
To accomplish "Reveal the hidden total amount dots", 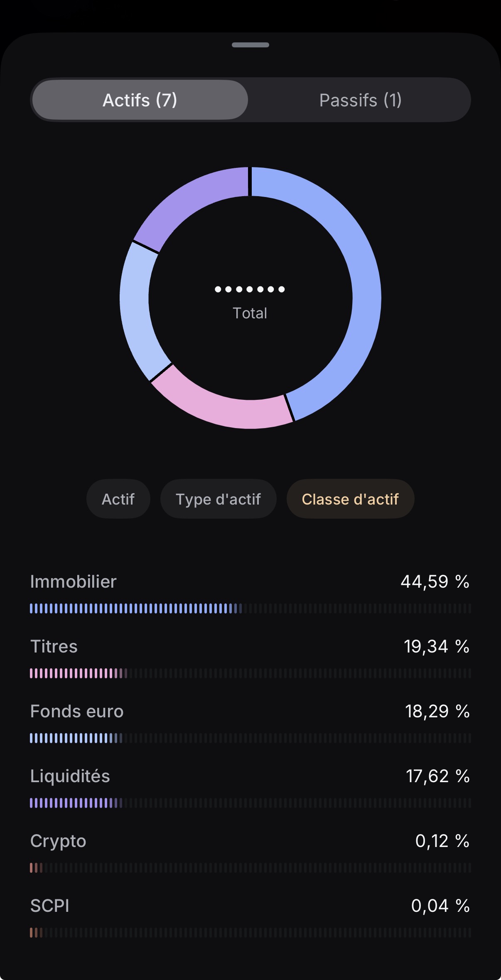I will [250, 289].
